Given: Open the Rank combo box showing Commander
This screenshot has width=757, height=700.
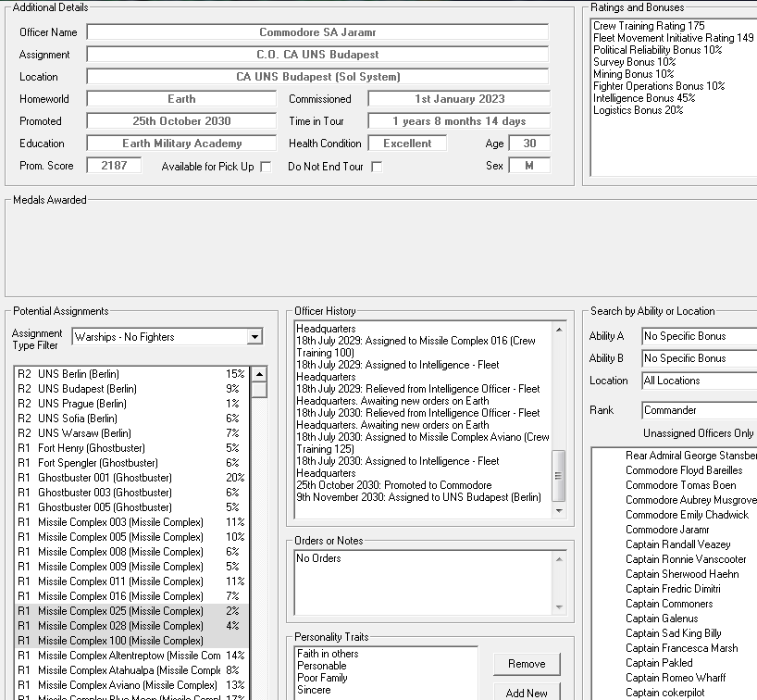Looking at the screenshot, I should pyautogui.click(x=699, y=410).
